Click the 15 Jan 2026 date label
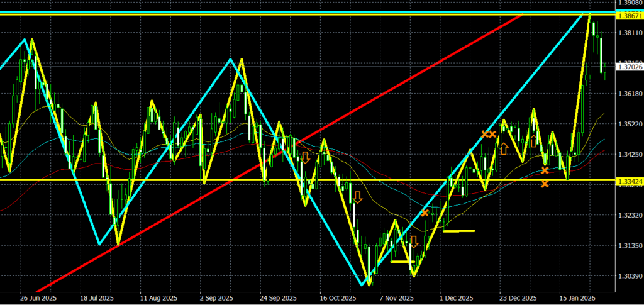This screenshot has width=644, height=305. coord(577,298)
